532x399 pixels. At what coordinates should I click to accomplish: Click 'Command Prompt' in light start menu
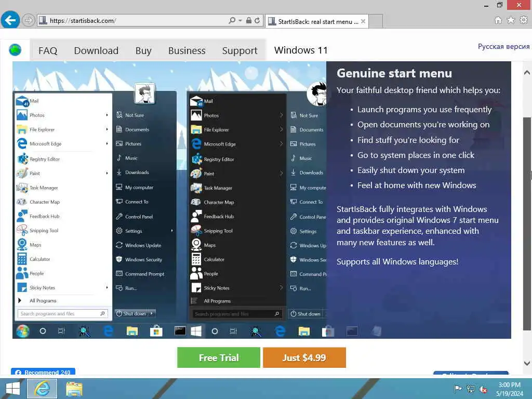coord(144,274)
